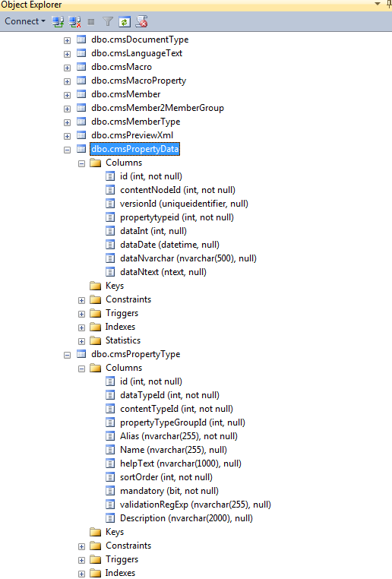The image size is (392, 579).
Task: Click the Connect Object Explorer toolbar icon
Action: (58, 22)
